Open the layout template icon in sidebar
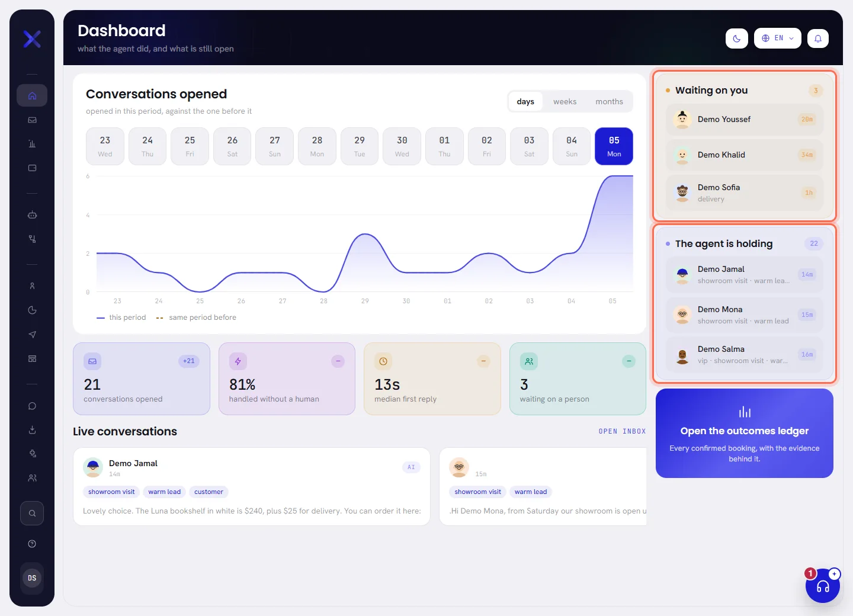Image resolution: width=853 pixels, height=616 pixels. (x=32, y=359)
